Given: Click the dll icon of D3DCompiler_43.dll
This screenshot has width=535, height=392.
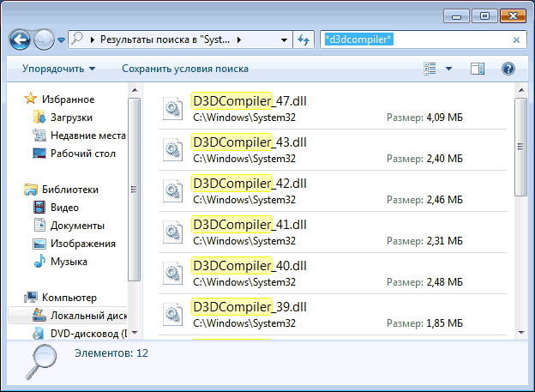Looking at the screenshot, I should [x=172, y=149].
